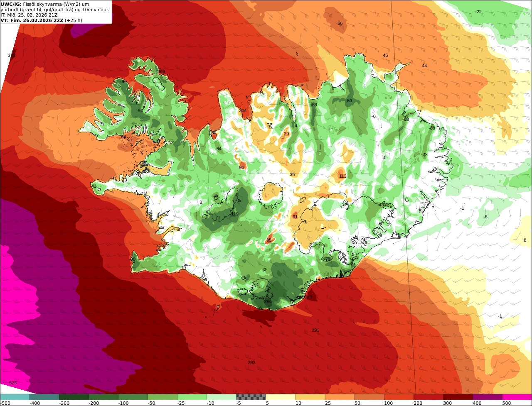
Task: Select the legend swatch between -100 and -50
Action: point(133,397)
